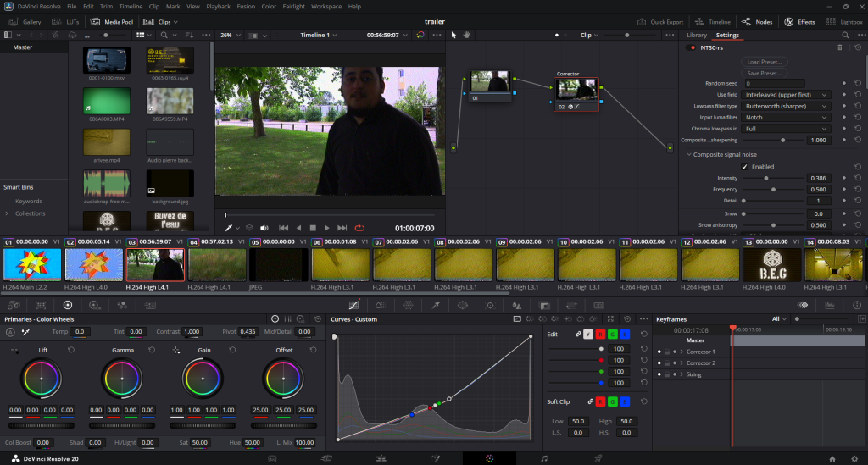Viewport: 868px width, 465px height.
Task: Open viewer zoom 26% dropdown
Action: [231, 35]
